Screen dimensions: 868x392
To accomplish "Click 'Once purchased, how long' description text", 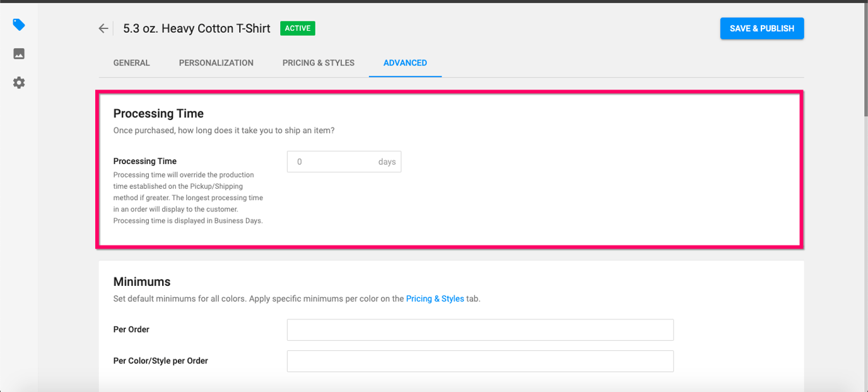I will pyautogui.click(x=224, y=131).
